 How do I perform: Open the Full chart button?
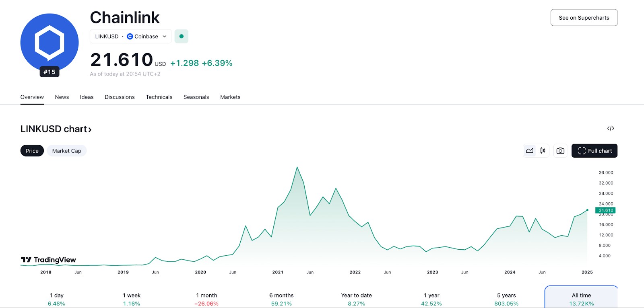click(x=594, y=151)
